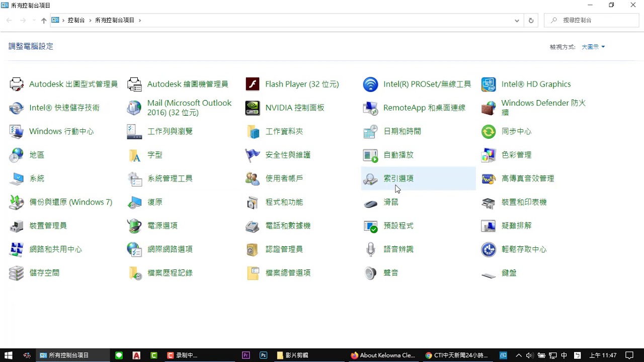Open the Windows Defender 防火牆 icon
This screenshot has height=362, width=644.
pos(489,108)
